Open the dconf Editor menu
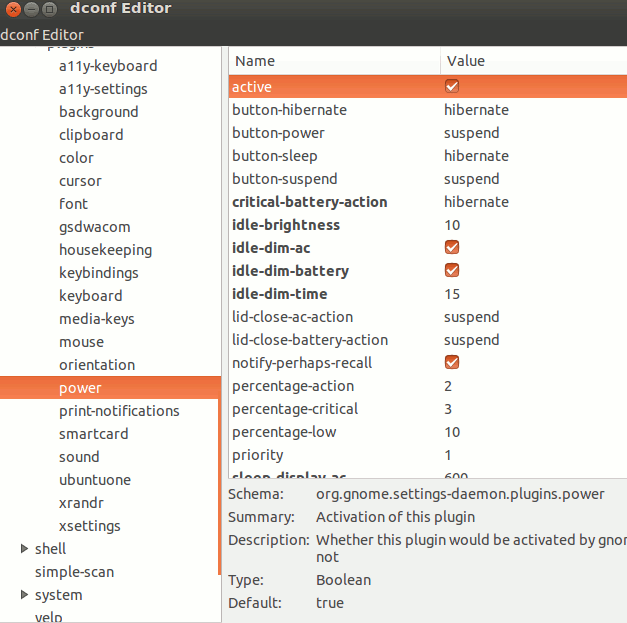Image resolution: width=627 pixels, height=623 pixels. [x=42, y=35]
